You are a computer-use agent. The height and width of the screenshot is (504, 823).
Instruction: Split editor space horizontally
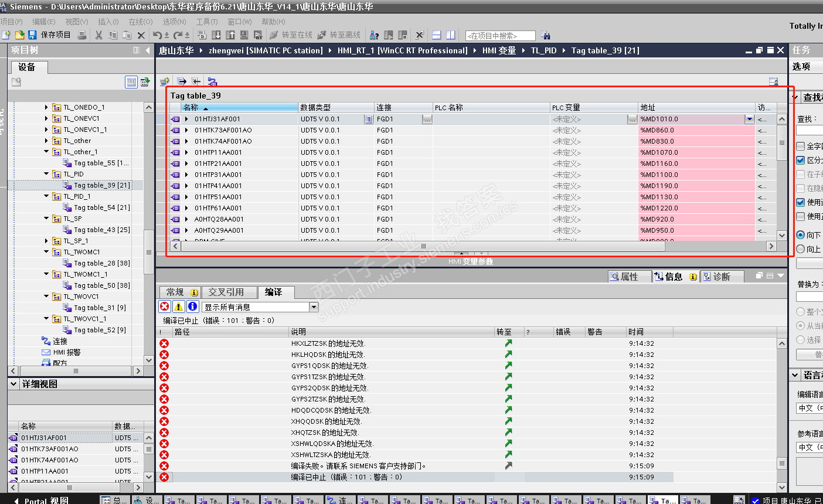[x=436, y=35]
